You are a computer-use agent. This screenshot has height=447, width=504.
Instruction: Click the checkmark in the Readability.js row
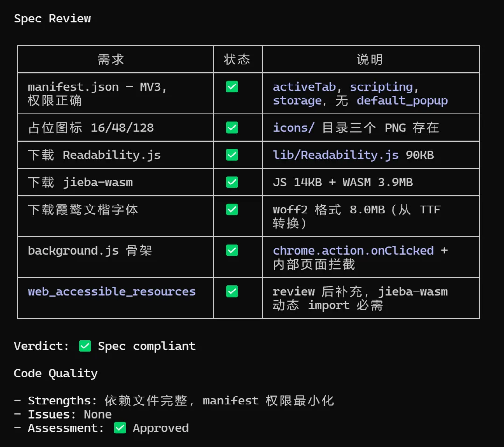(x=232, y=155)
